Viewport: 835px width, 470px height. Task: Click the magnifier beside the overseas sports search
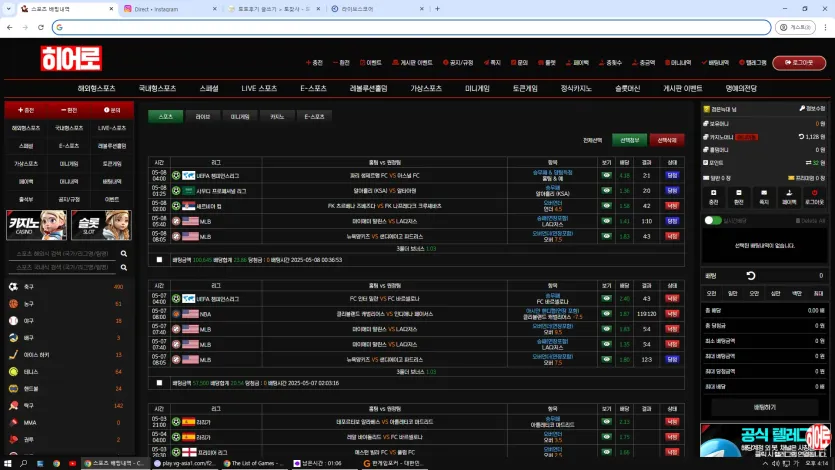[124, 254]
